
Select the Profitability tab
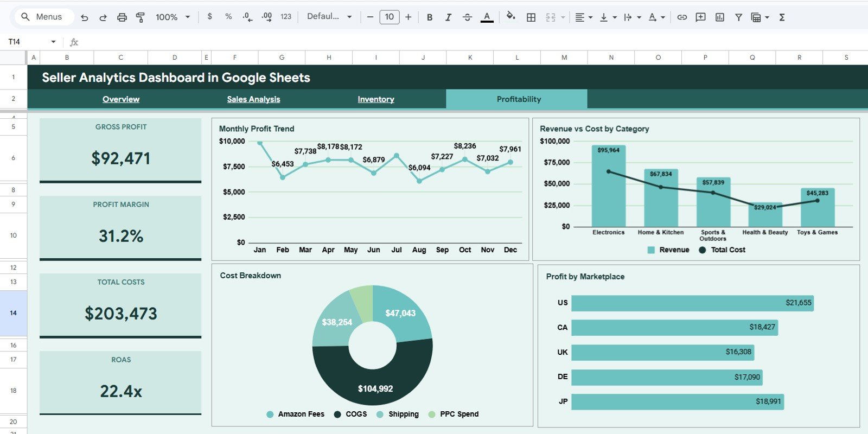(516, 99)
